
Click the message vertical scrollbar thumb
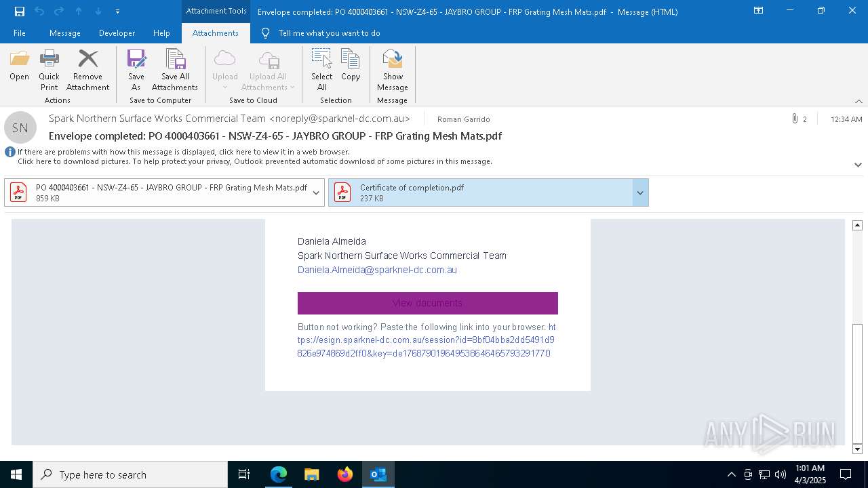coord(857,382)
